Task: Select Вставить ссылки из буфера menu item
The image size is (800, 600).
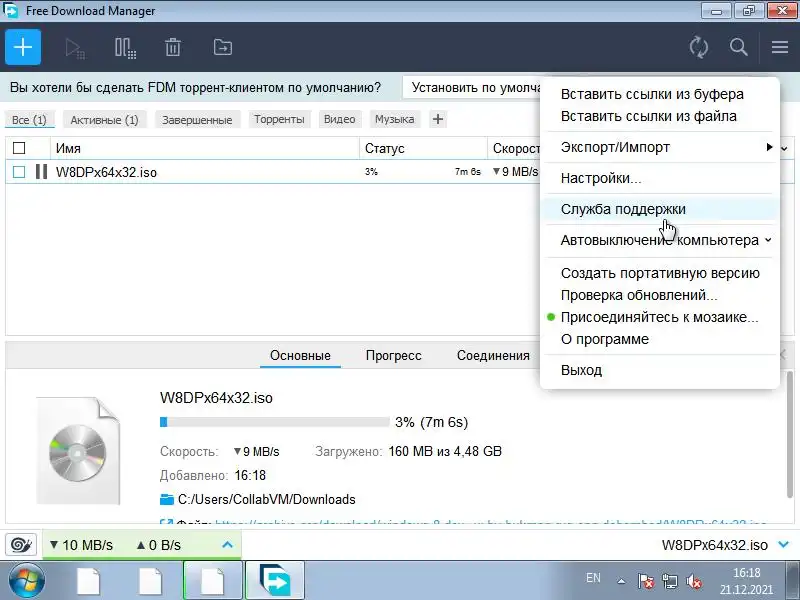Action: pyautogui.click(x=652, y=94)
